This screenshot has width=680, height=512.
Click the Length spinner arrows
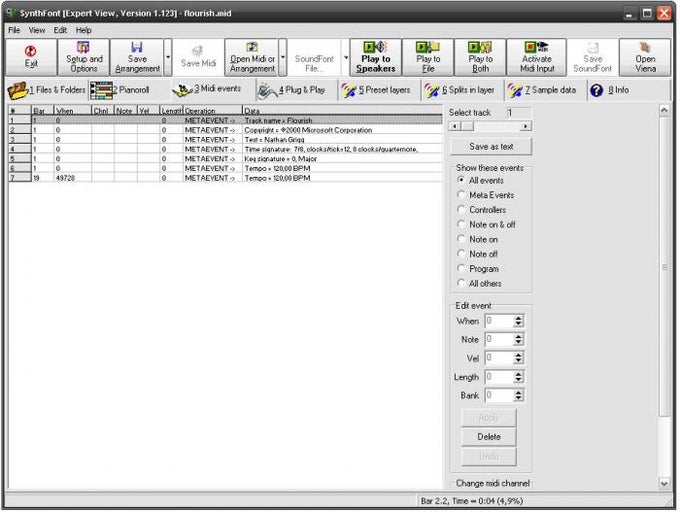coord(518,377)
